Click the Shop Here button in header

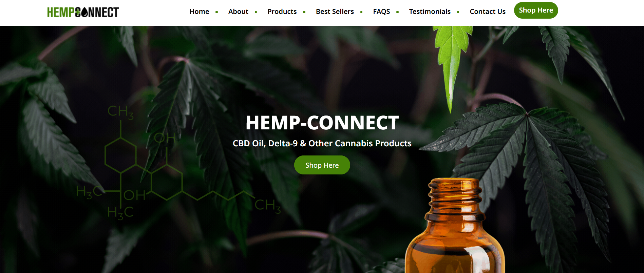coord(536,10)
